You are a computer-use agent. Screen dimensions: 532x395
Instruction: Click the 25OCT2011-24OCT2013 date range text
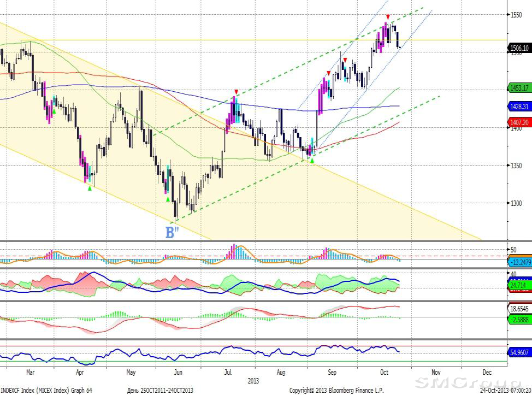click(x=159, y=391)
